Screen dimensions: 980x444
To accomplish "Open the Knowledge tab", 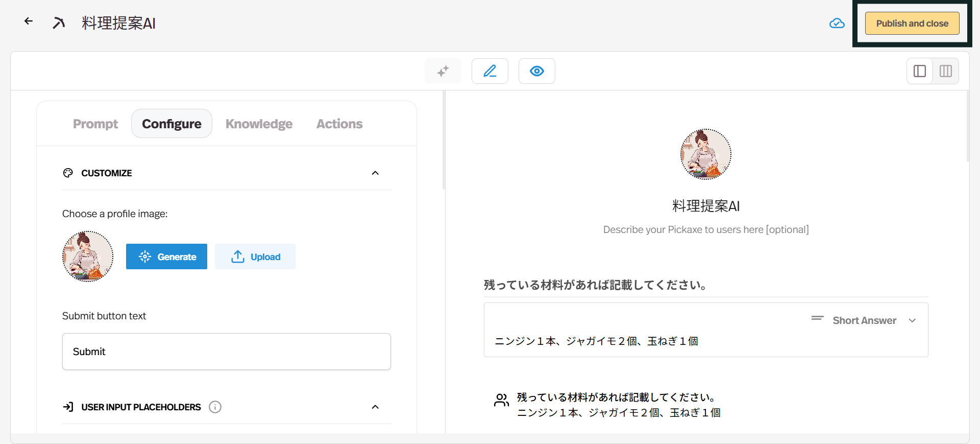I will click(259, 124).
